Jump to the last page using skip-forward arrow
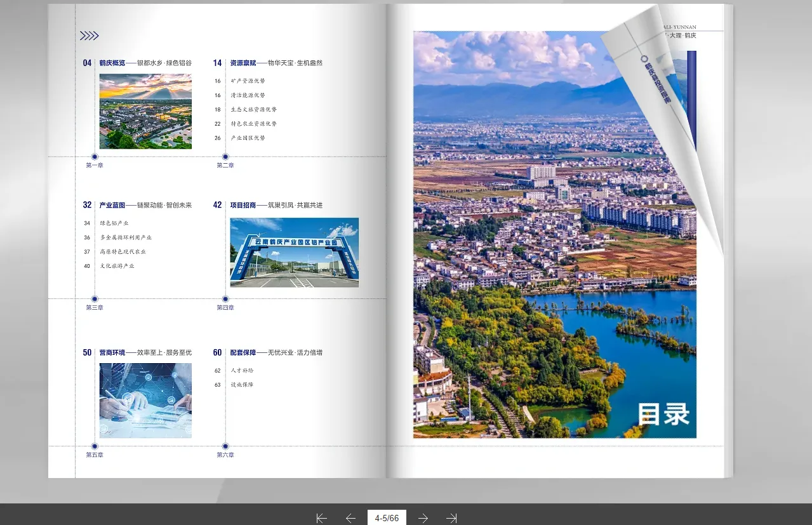The height and width of the screenshot is (525, 812). click(x=451, y=518)
